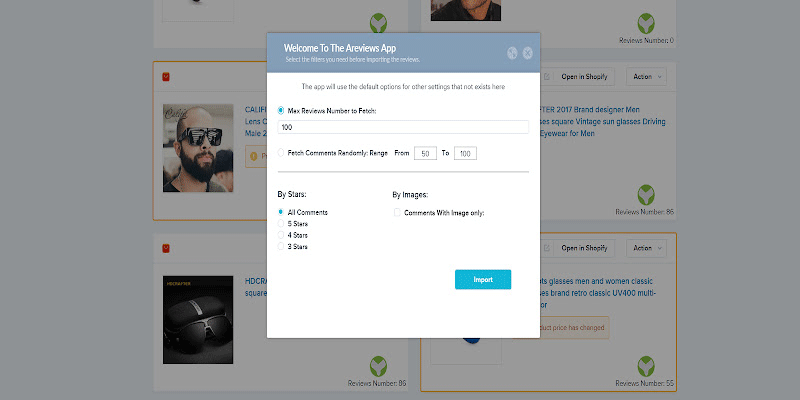Click the red AliExpress icon above bearded man photo
This screenshot has width=800, height=400.
166,76
